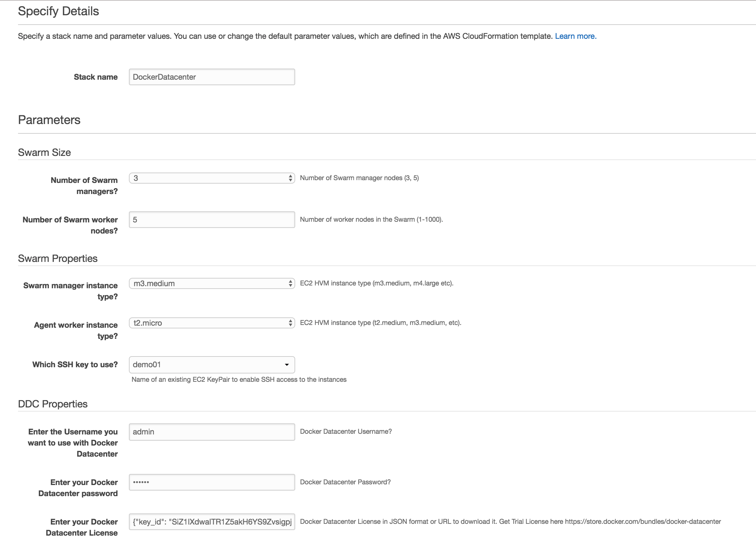Open the Learn more link

tap(575, 36)
